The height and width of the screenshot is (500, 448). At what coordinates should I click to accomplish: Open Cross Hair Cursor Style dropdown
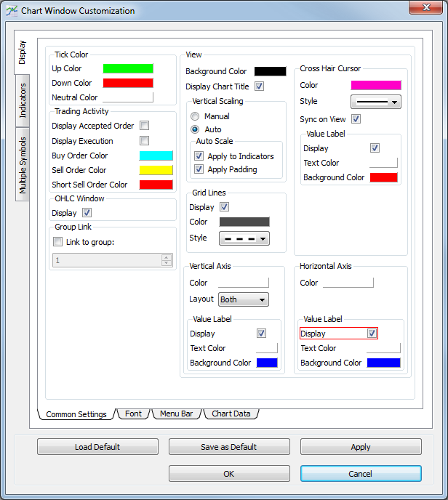coord(376,102)
